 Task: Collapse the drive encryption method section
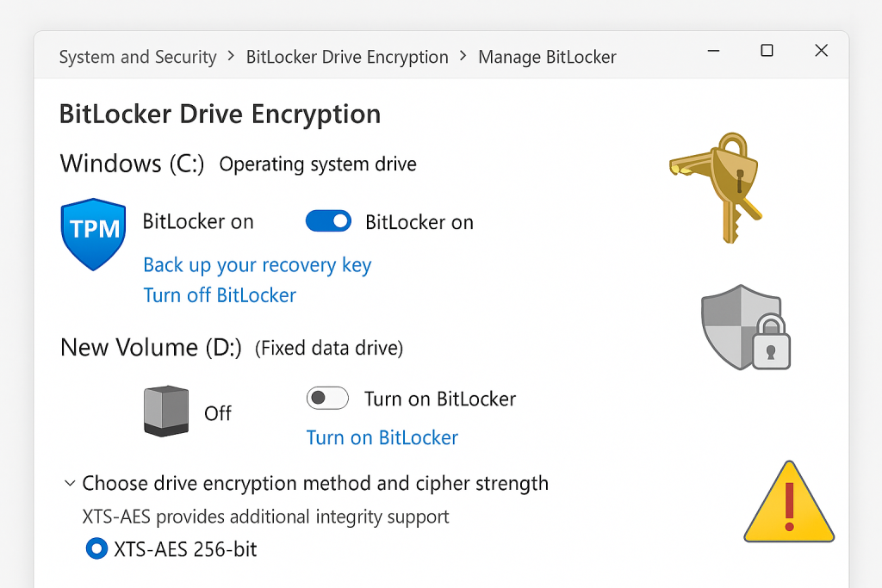pos(70,483)
